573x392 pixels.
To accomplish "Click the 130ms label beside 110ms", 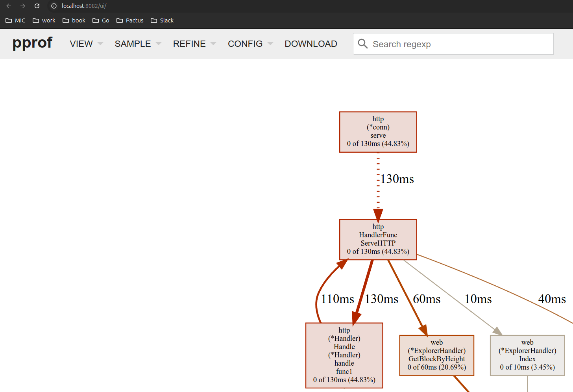I will pyautogui.click(x=382, y=299).
